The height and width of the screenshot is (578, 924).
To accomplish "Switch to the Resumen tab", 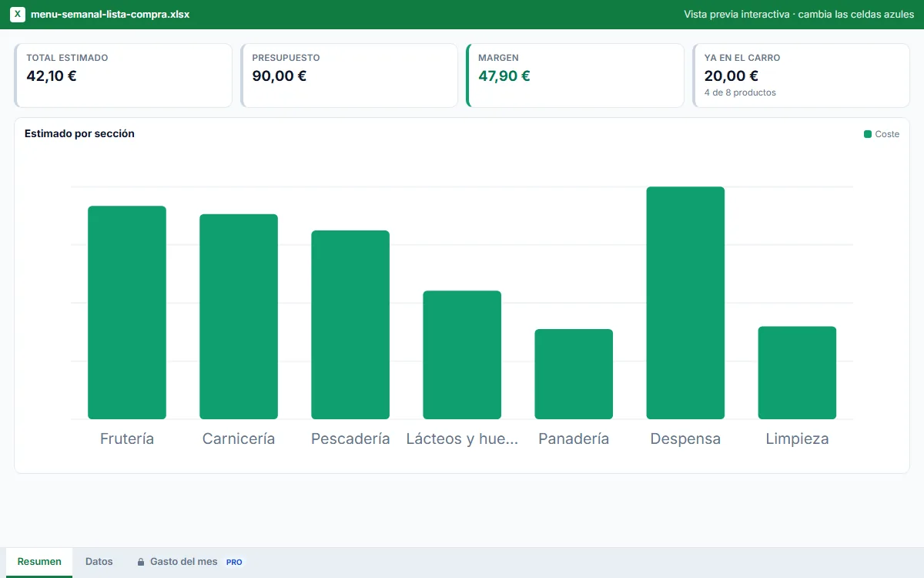I will (x=39, y=562).
